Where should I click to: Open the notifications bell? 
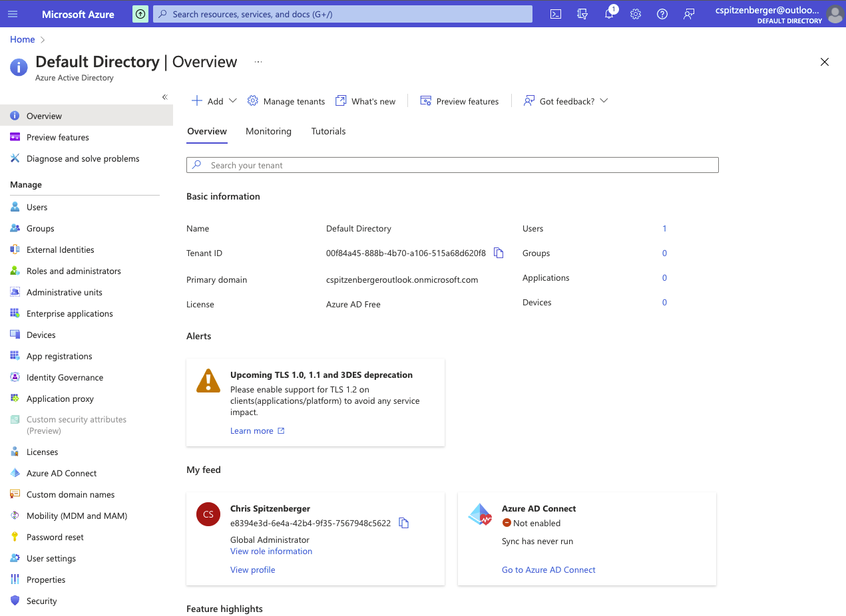click(x=608, y=13)
